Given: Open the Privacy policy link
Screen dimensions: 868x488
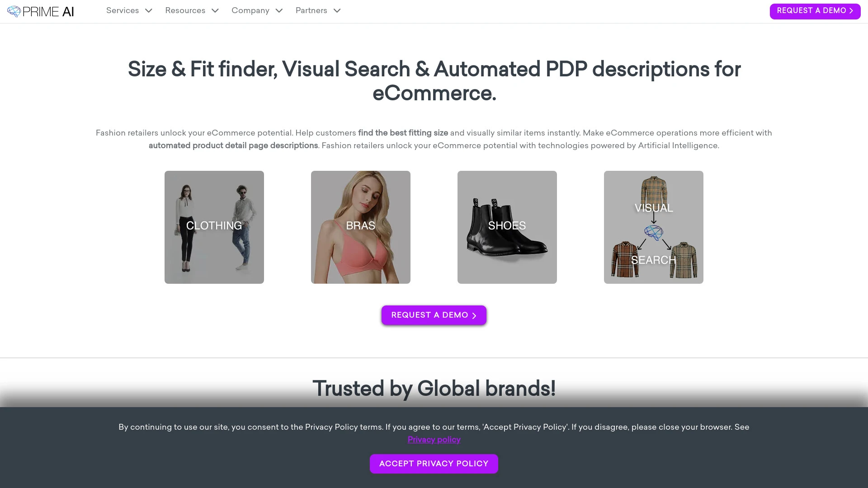Looking at the screenshot, I should tap(434, 440).
